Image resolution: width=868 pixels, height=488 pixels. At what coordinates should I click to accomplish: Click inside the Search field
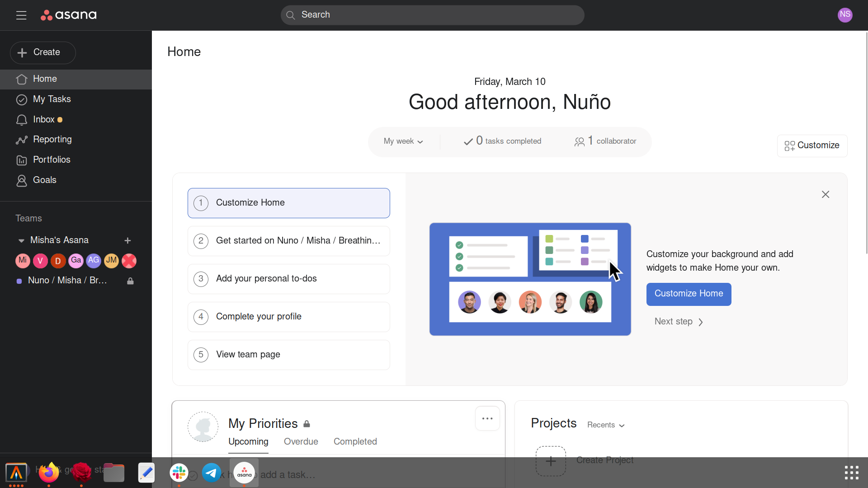click(432, 15)
